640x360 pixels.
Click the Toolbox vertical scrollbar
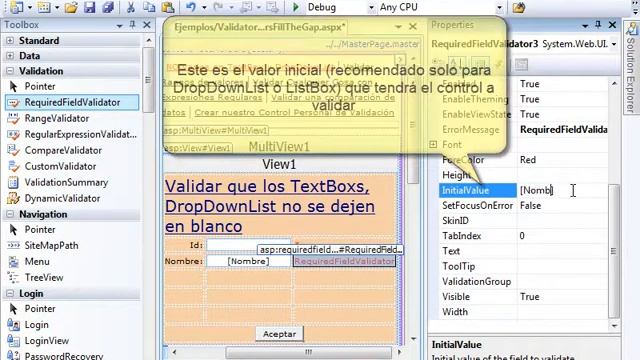pyautogui.click(x=148, y=80)
